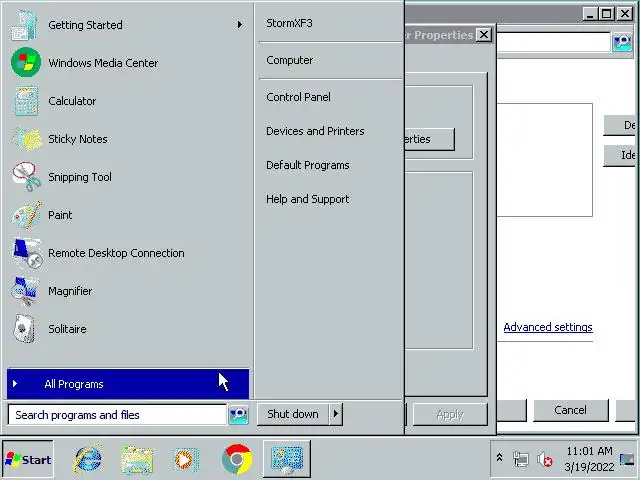Image resolution: width=640 pixels, height=480 pixels.
Task: Click the Magnifier program label
Action: click(x=70, y=291)
